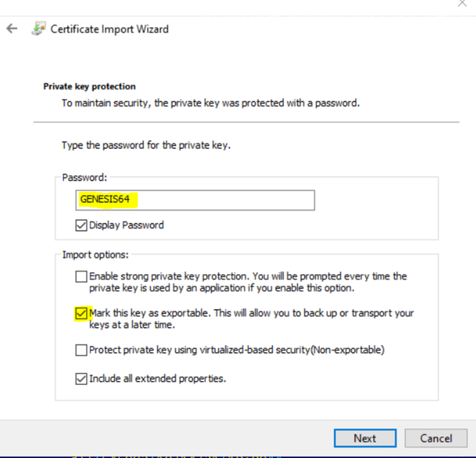Click the Private key protection heading
Viewport: 476px width, 458px height.
point(89,87)
